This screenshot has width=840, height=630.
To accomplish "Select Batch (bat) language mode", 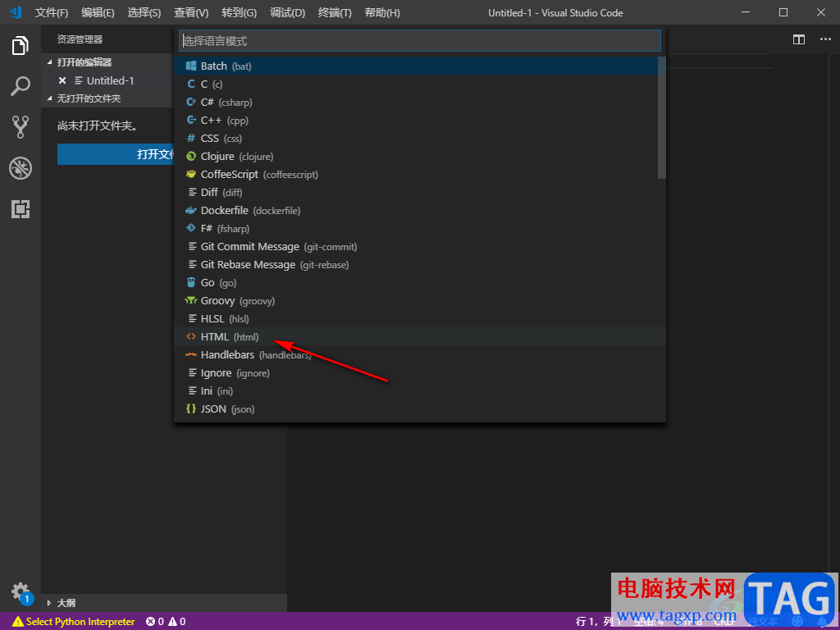I will tap(420, 66).
